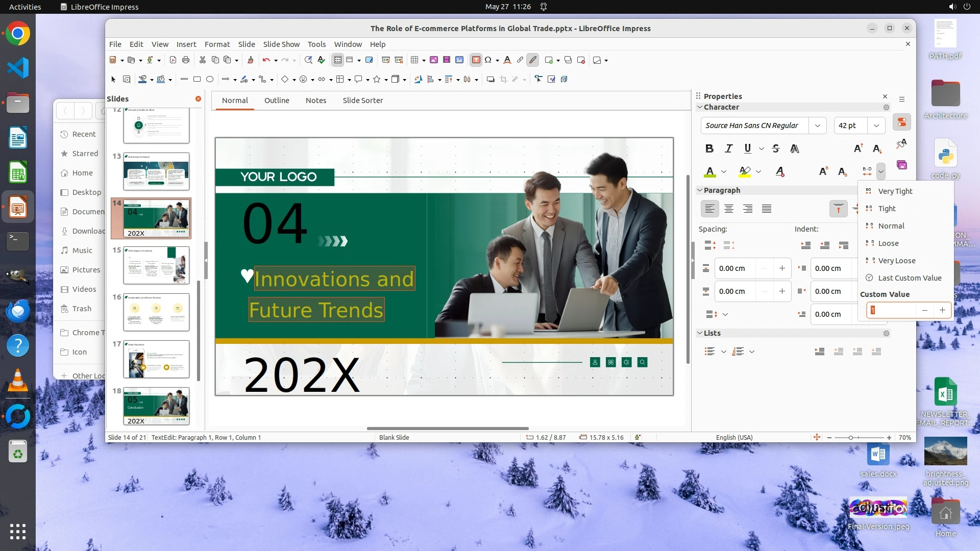
Task: Click the Insert Special Character icon
Action: 488,60
